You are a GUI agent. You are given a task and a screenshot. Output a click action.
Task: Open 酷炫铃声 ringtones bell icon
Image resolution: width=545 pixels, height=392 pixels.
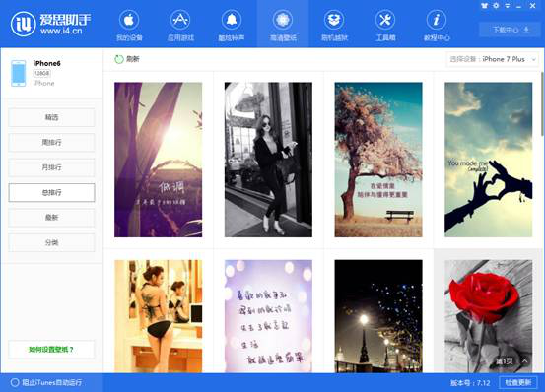click(232, 25)
